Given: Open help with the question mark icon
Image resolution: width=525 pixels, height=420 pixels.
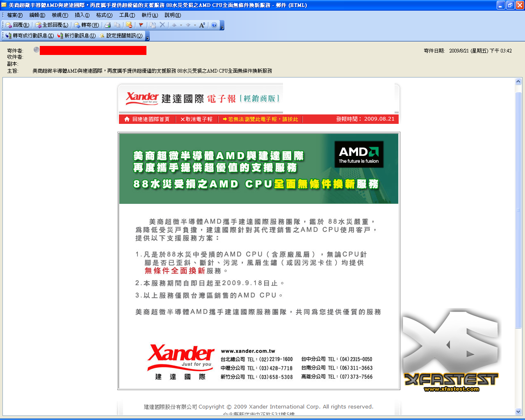Looking at the screenshot, I should [214, 25].
